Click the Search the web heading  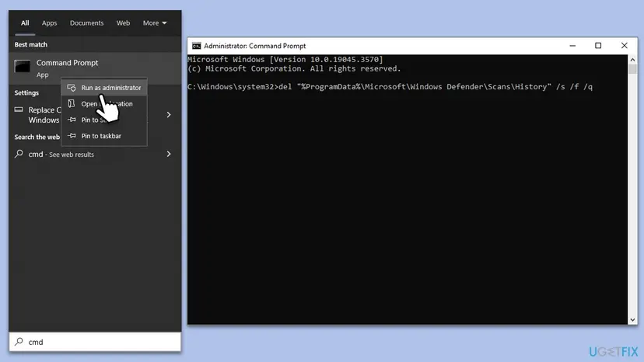click(37, 137)
